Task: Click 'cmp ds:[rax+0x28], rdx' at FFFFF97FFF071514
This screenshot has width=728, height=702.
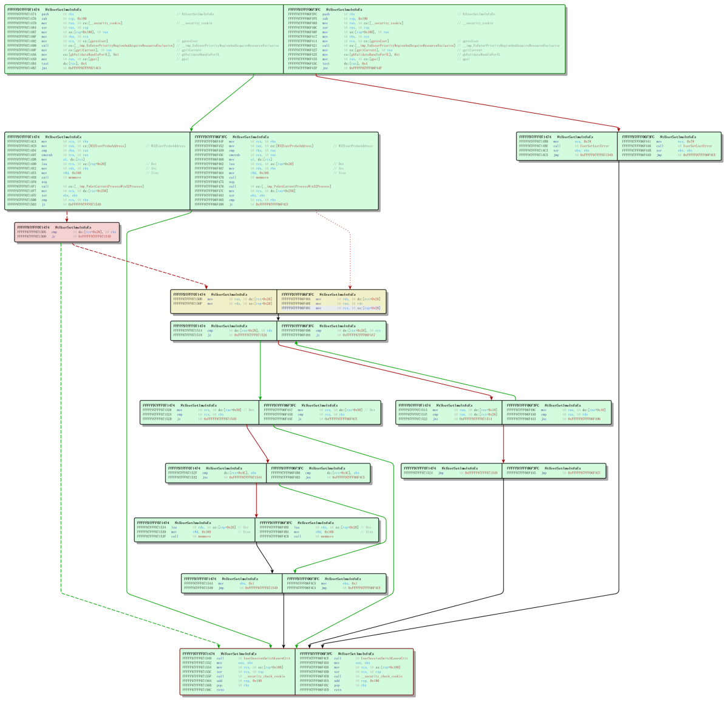Action: click(x=223, y=330)
